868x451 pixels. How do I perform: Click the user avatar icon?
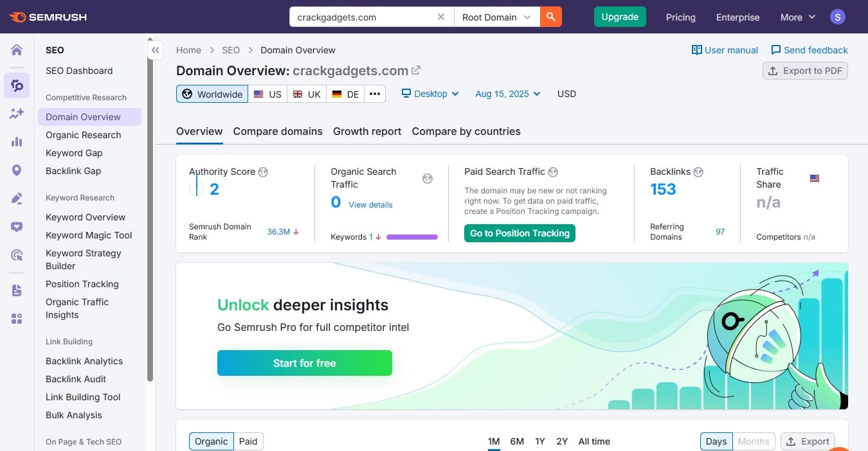coord(837,17)
